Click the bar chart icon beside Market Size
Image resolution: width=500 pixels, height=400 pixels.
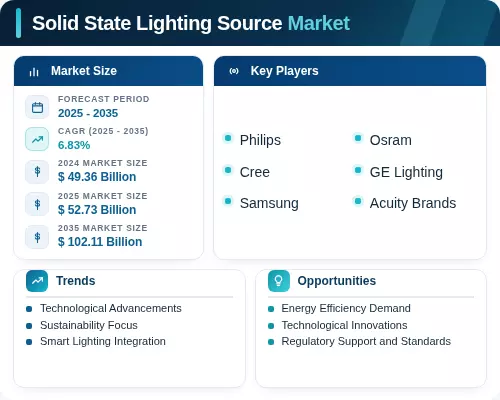point(34,72)
